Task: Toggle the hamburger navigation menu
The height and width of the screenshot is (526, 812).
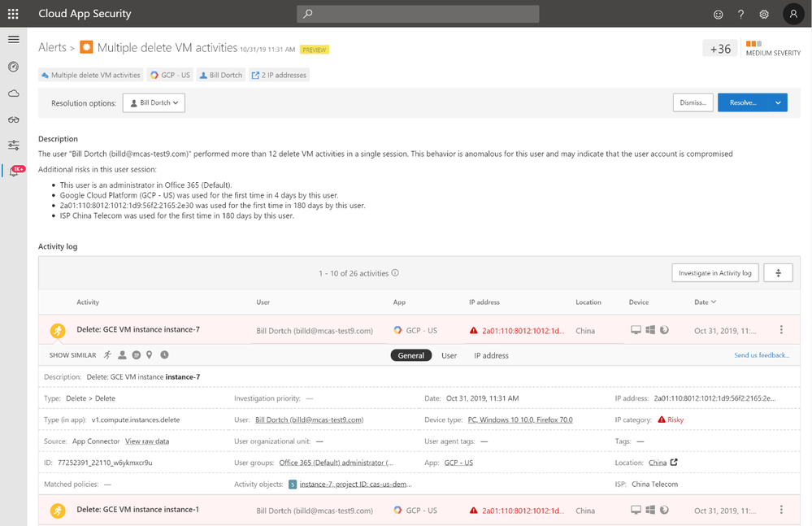Action: [14, 39]
